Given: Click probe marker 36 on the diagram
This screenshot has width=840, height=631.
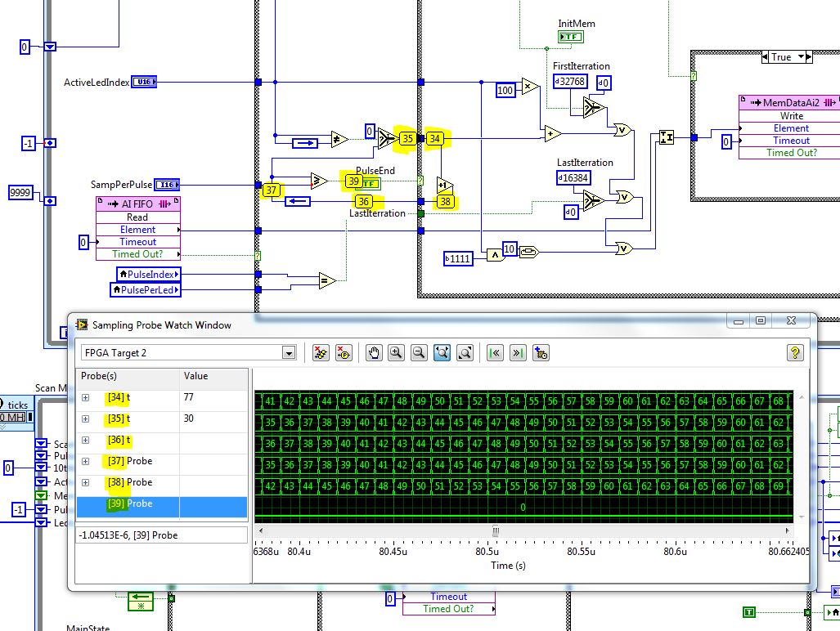Looking at the screenshot, I should point(364,202).
